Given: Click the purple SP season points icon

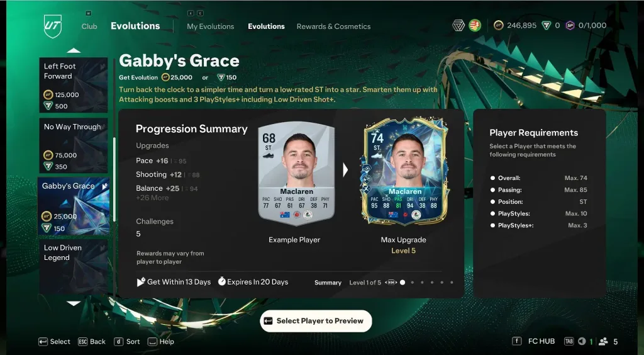Looking at the screenshot, I should tap(570, 25).
